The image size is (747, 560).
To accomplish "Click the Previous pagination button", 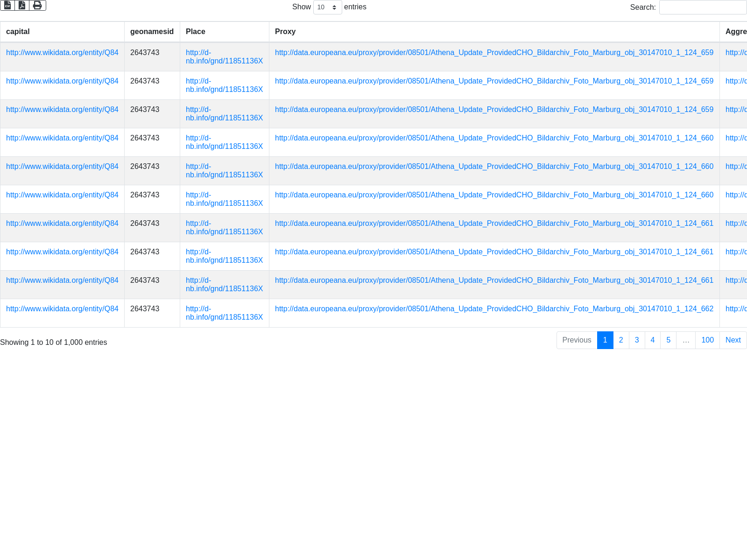I will pyautogui.click(x=577, y=340).
